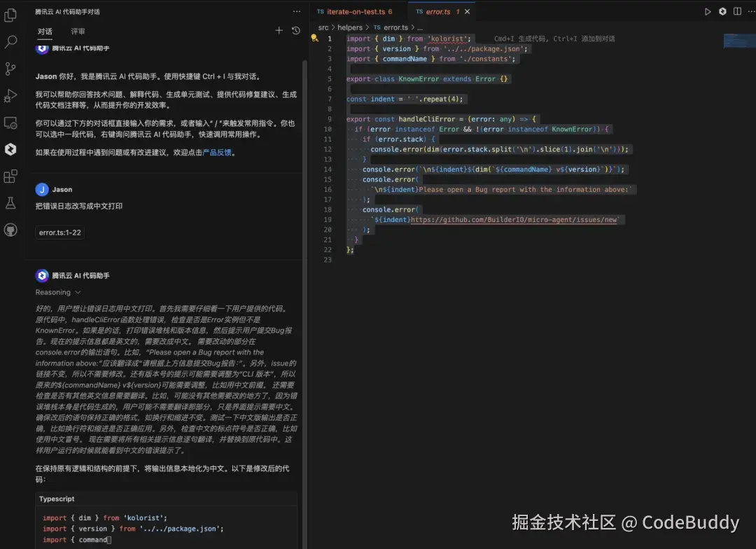
Task: Open the Extensions view in activity bar
Action: pyautogui.click(x=10, y=176)
